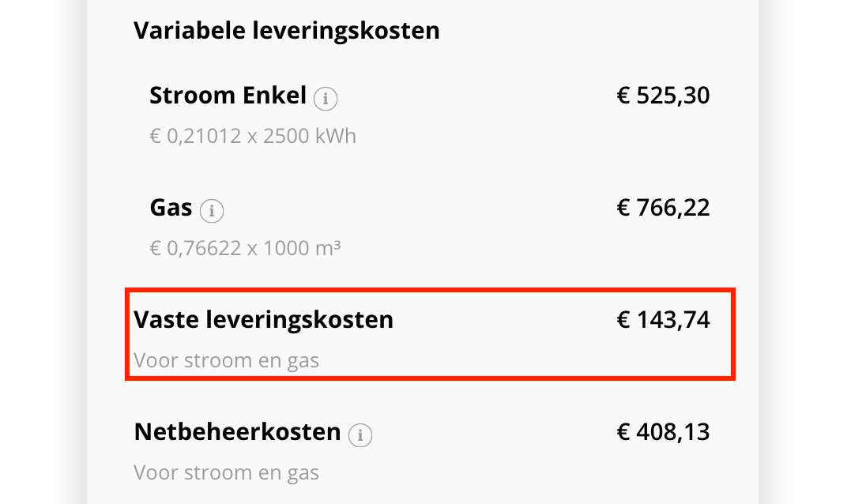Screen dimensions: 866x504
Task: Open the Gas info tooltip icon
Action: [x=211, y=211]
